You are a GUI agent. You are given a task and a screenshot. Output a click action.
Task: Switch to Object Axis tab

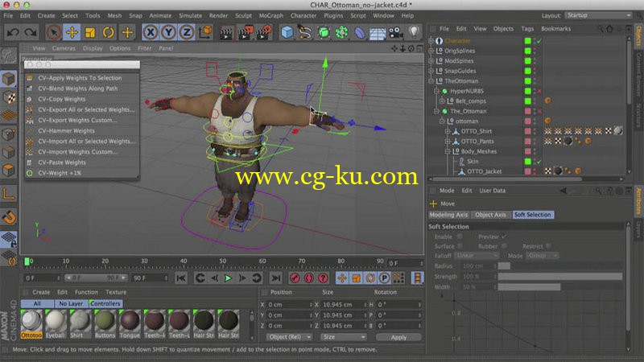tap(490, 215)
